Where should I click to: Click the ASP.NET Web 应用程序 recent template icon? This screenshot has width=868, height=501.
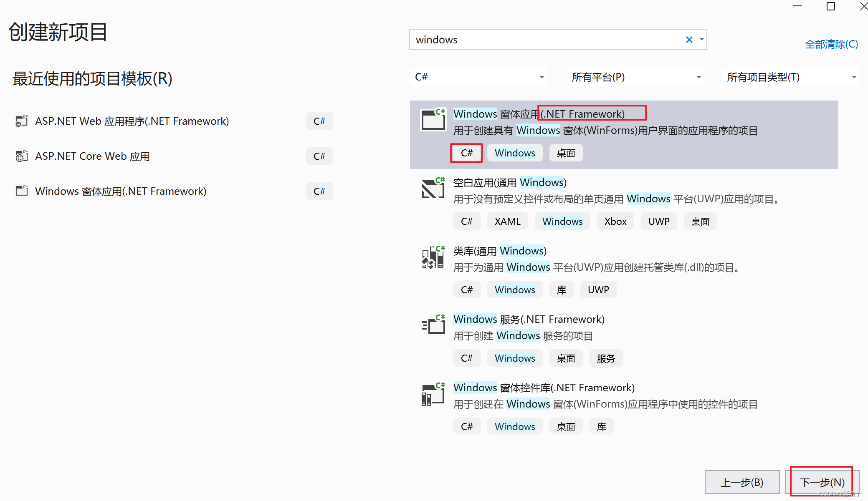coord(21,121)
